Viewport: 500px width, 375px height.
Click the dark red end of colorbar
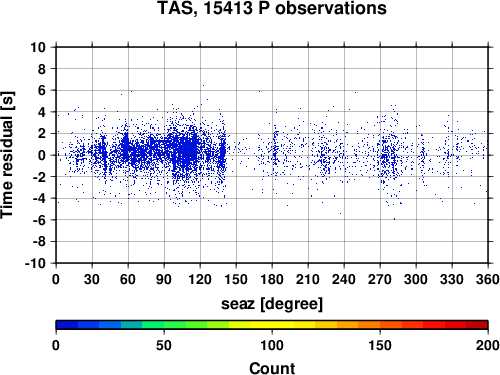477,325
